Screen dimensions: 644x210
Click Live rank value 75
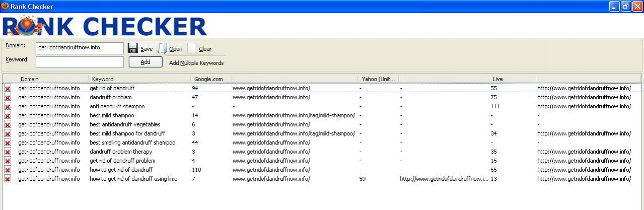click(493, 97)
